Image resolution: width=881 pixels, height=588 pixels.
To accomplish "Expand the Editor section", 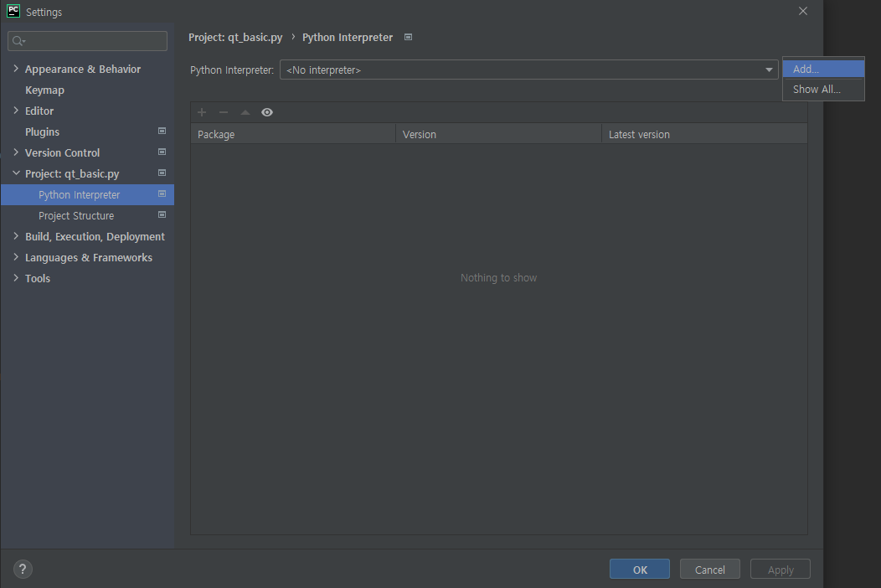I will coord(16,111).
